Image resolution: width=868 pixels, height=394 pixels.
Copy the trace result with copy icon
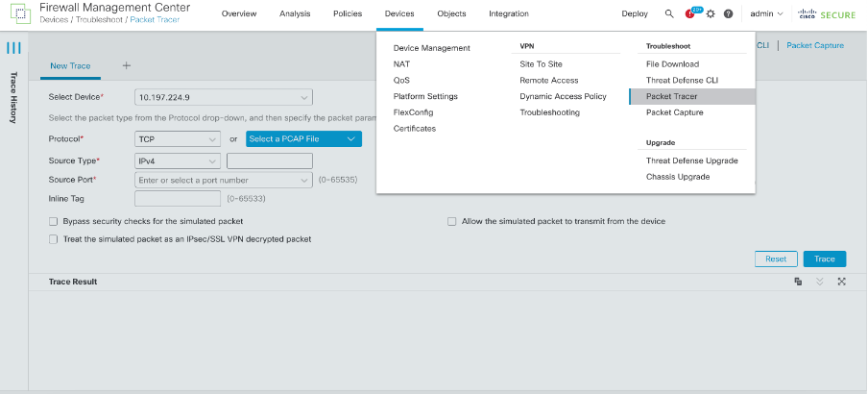798,282
